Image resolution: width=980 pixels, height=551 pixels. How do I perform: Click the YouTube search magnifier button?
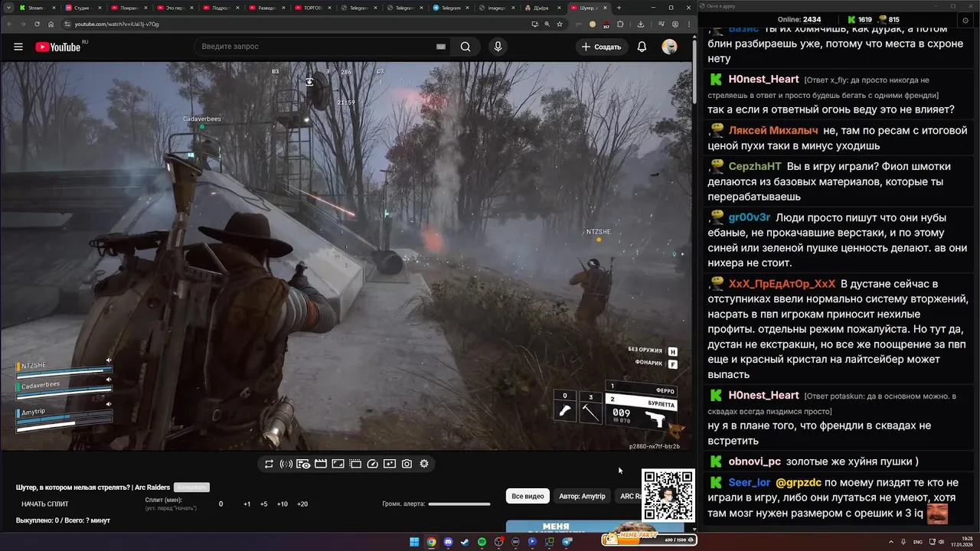pyautogui.click(x=465, y=47)
